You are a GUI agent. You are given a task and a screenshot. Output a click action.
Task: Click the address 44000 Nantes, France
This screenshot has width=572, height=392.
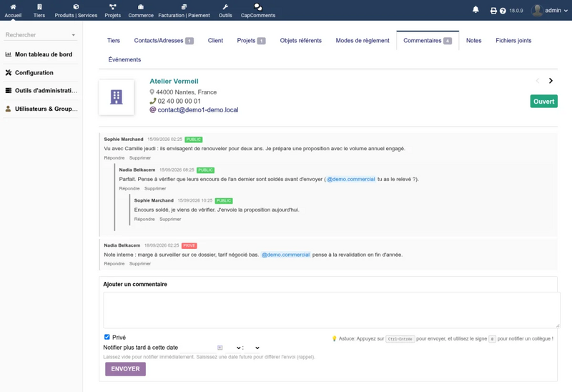point(186,92)
